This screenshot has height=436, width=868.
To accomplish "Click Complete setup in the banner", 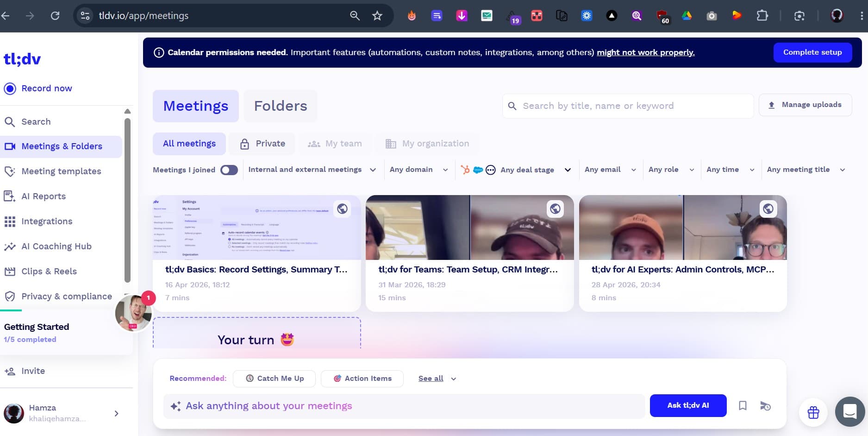I will point(812,52).
